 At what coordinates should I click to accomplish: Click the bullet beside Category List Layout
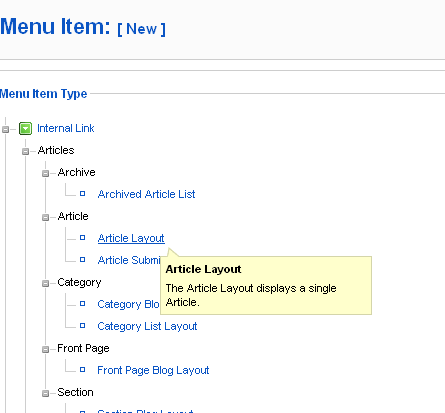click(x=82, y=325)
